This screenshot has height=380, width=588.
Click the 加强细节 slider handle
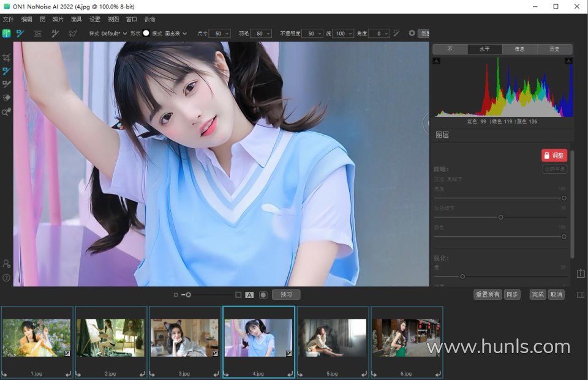click(500, 217)
